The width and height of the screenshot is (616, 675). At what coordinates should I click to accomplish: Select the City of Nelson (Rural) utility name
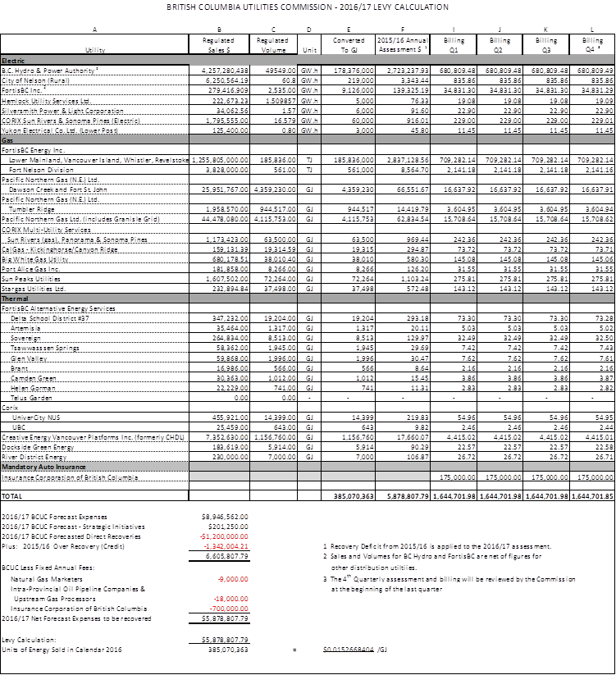click(35, 80)
